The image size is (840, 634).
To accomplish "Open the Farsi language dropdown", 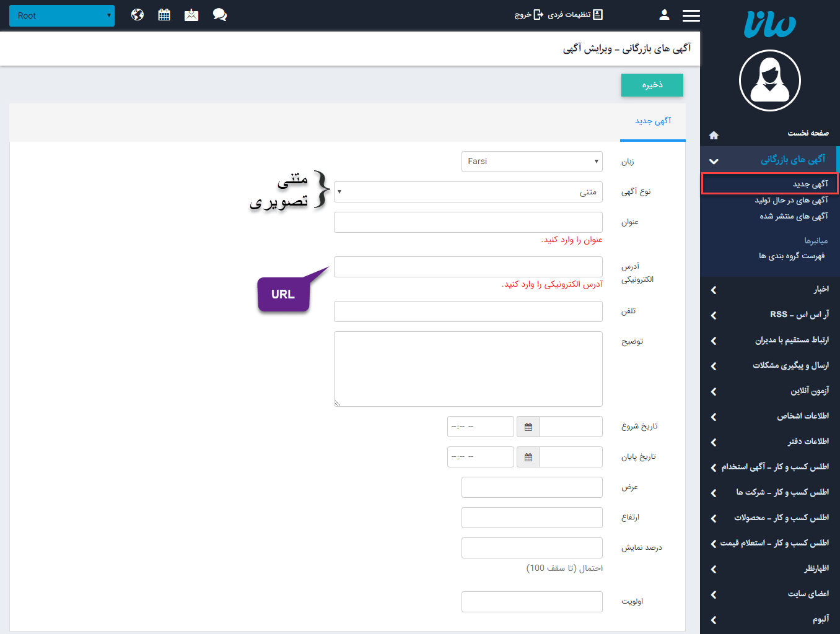I will (x=532, y=161).
